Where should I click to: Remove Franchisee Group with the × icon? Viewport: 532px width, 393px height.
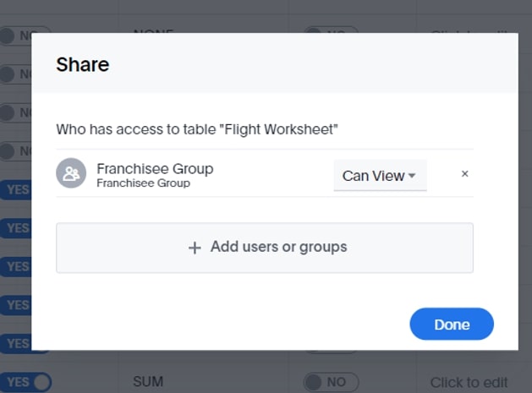tap(465, 174)
